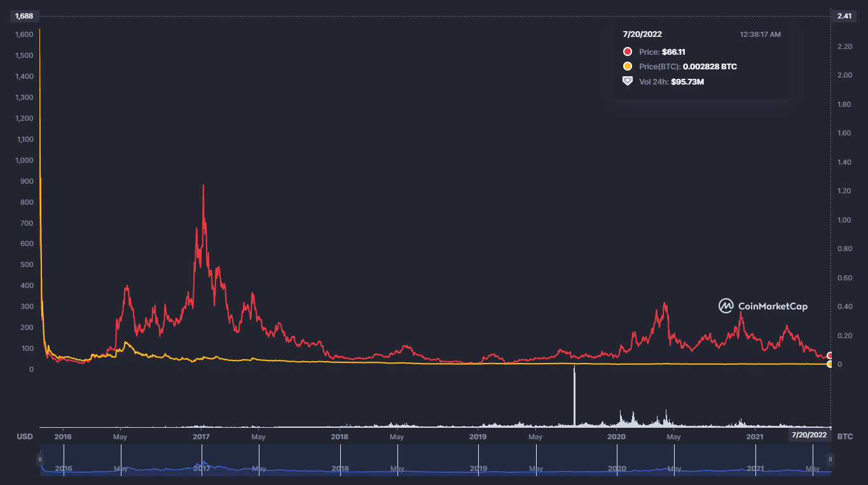Grab the left range navigator handle
Screen dimensions: 868x485
[x=39, y=459]
